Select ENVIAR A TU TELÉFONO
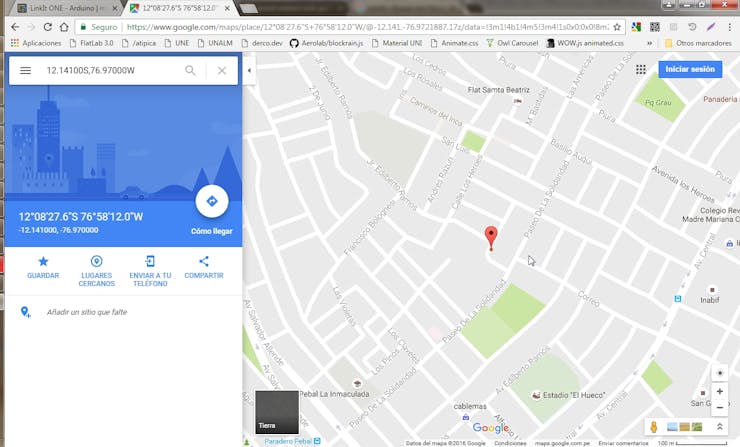Viewport: 740px width, 447px height. tap(150, 271)
